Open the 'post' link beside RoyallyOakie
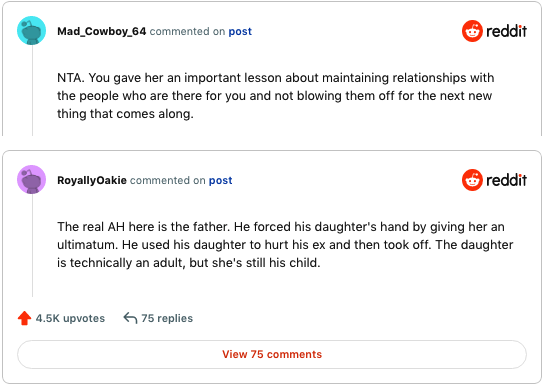Screen dimensions: 545x385 click(x=220, y=180)
